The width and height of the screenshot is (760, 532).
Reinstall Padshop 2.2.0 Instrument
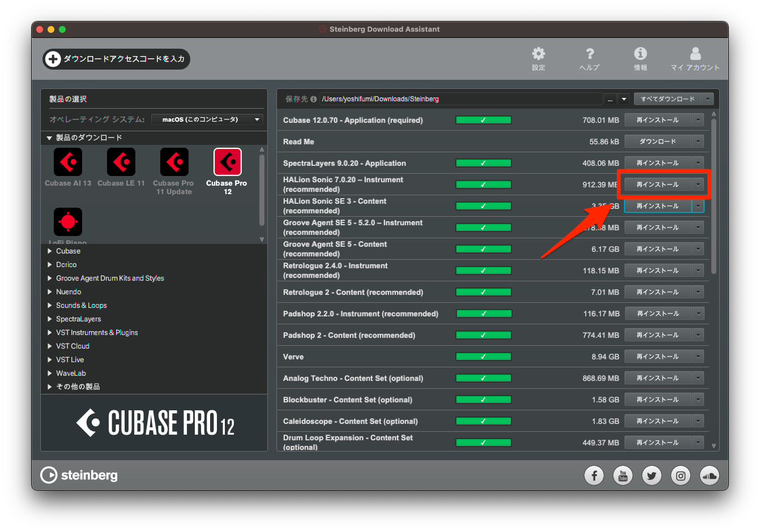point(657,314)
